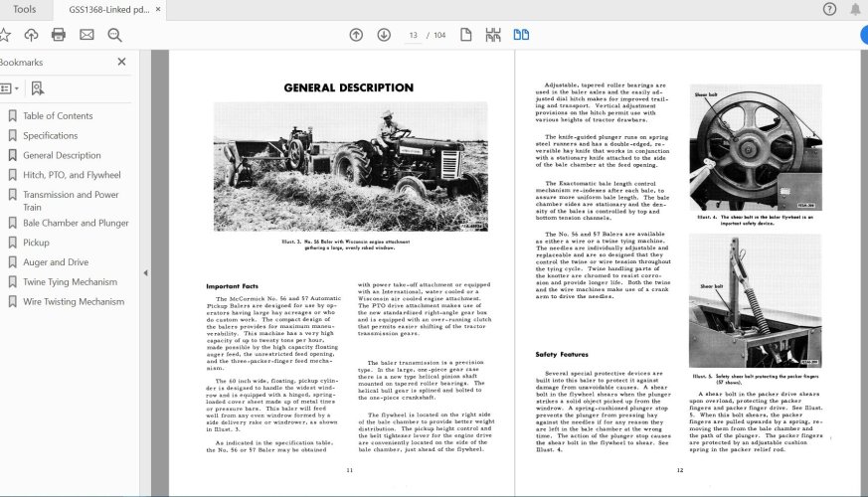Select Wire Twisting Mechanism bookmark
The width and height of the screenshot is (868, 497).
click(x=74, y=301)
